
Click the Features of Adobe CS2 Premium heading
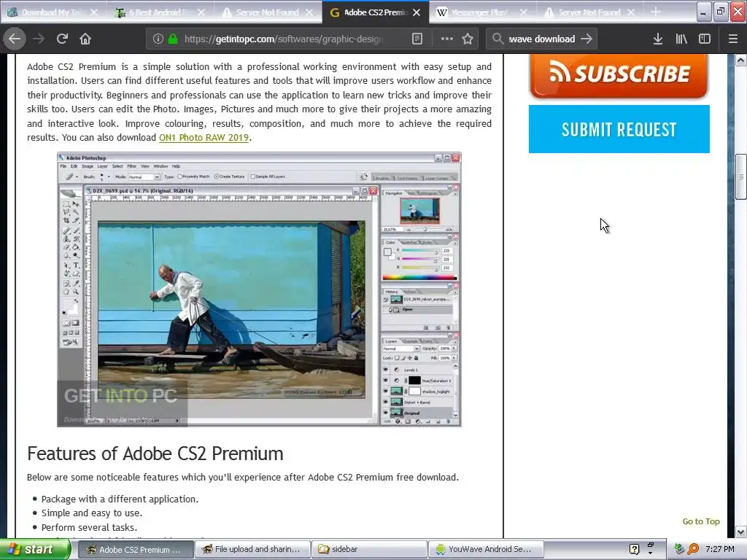(x=155, y=454)
